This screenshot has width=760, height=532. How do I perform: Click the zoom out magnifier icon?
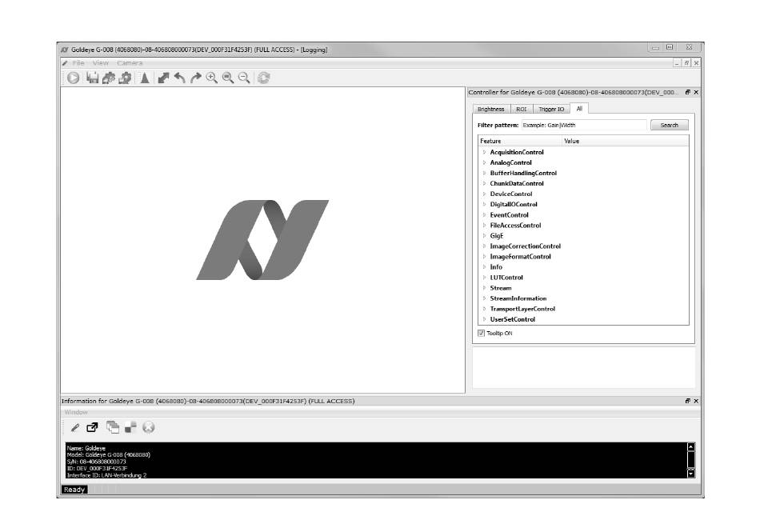[x=244, y=78]
